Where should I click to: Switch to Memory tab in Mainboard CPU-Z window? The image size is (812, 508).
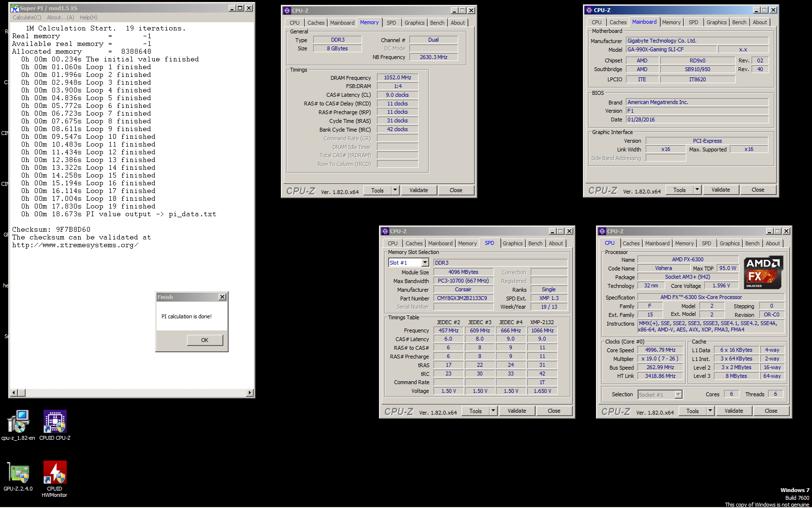671,22
